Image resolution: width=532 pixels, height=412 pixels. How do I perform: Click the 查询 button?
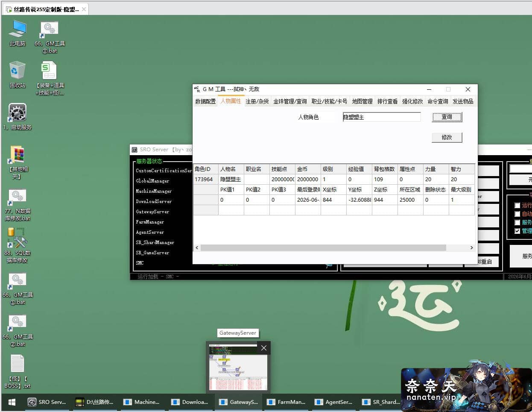tap(447, 117)
